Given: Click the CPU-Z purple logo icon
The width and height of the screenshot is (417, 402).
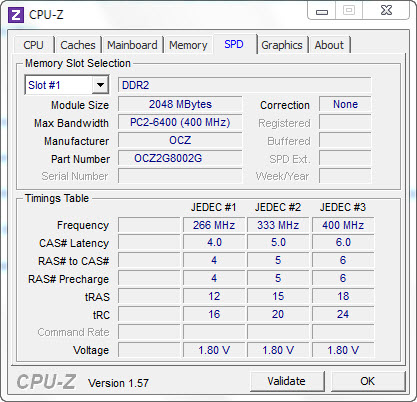Looking at the screenshot, I should coord(16,15).
